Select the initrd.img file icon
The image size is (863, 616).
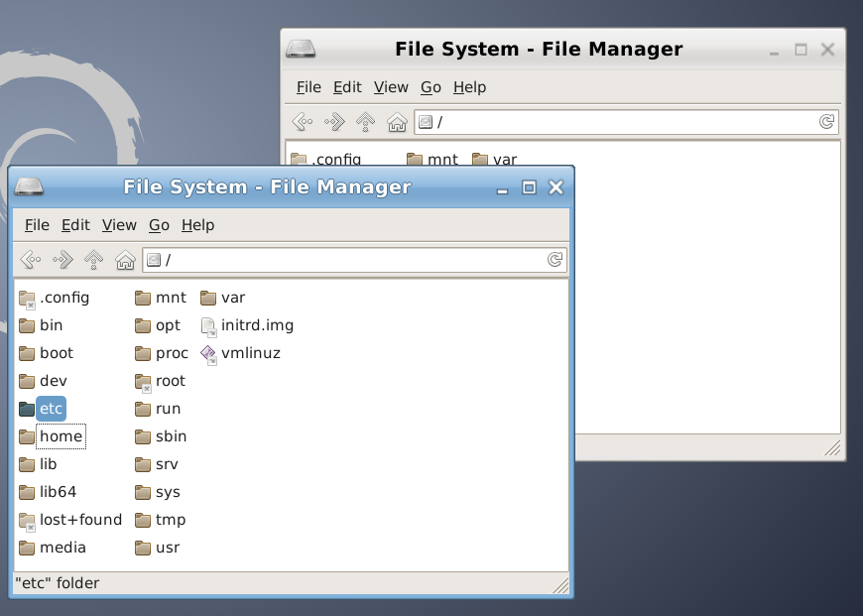(208, 326)
